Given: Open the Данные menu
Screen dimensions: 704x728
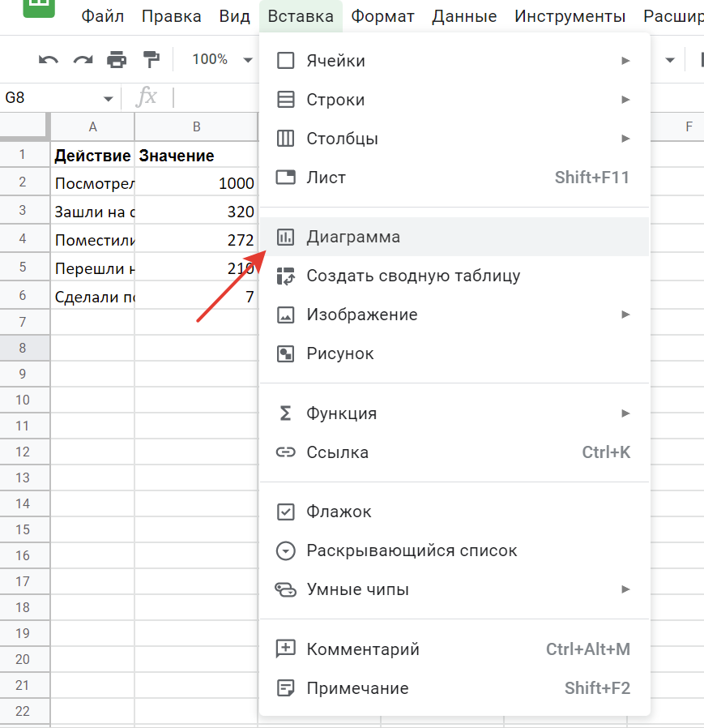Looking at the screenshot, I should point(464,16).
